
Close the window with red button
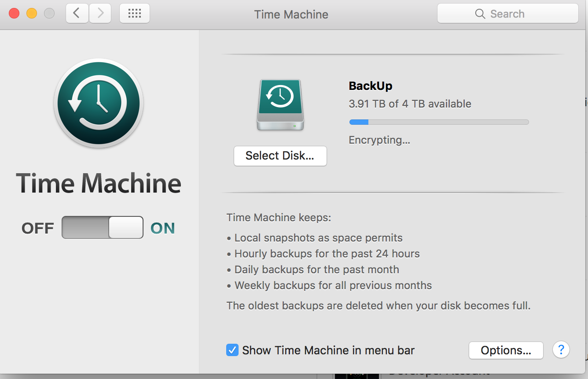click(14, 13)
